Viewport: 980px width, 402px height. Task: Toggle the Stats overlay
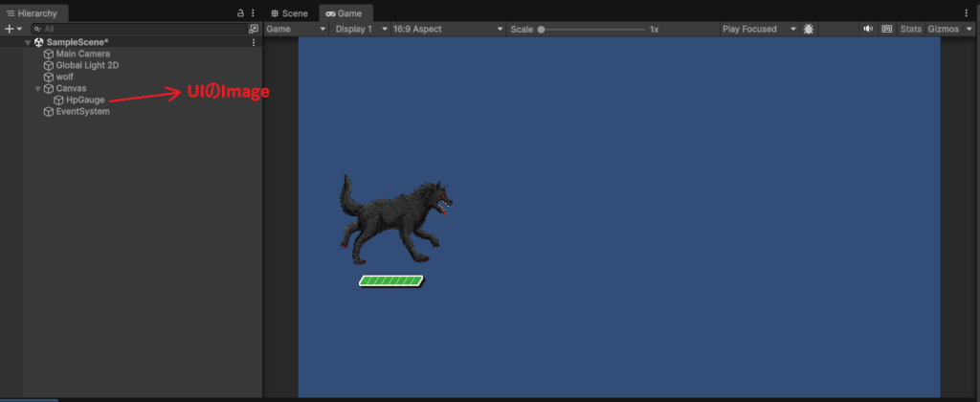coord(910,29)
